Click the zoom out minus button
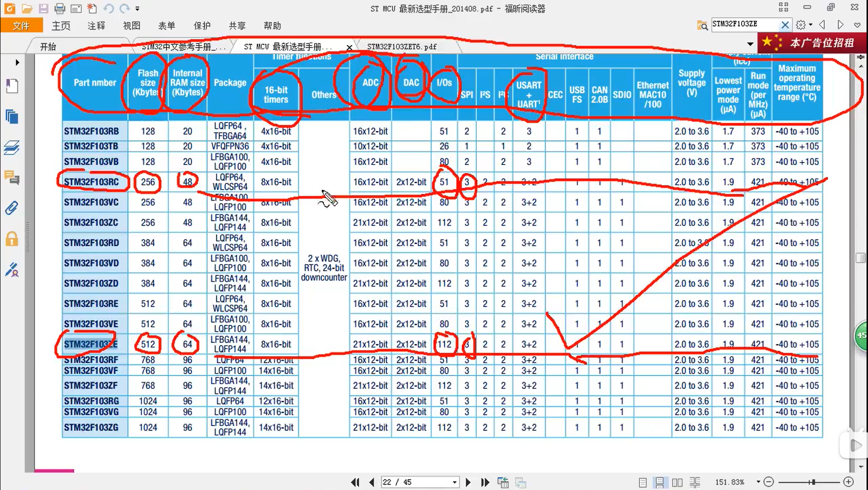 pyautogui.click(x=768, y=482)
